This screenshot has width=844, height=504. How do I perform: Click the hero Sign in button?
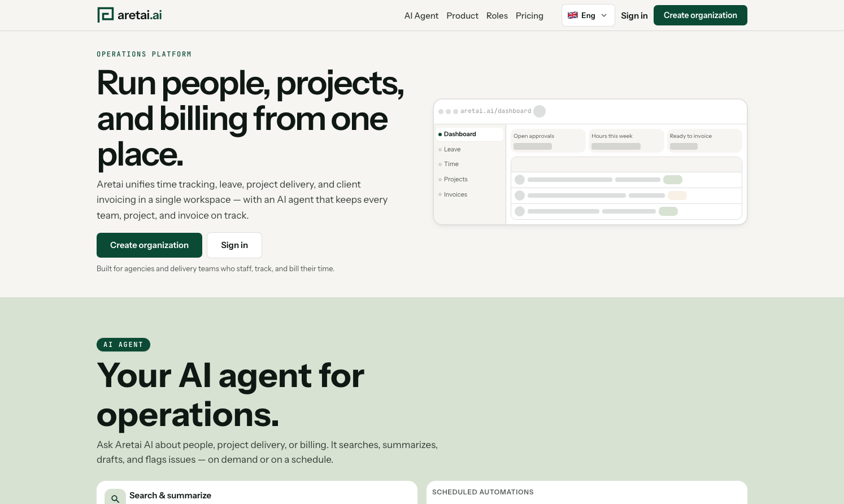point(234,245)
